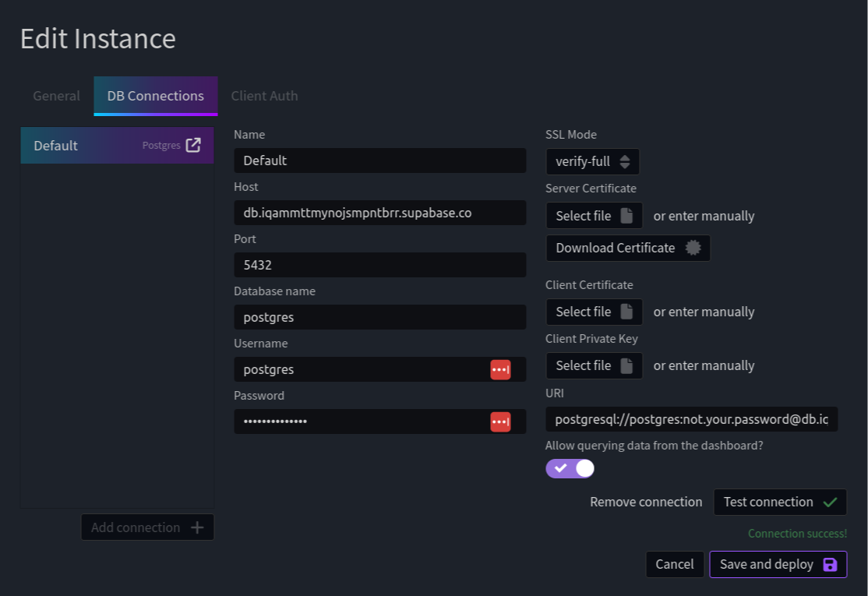
Task: Select the DB Connections tab
Action: (156, 96)
